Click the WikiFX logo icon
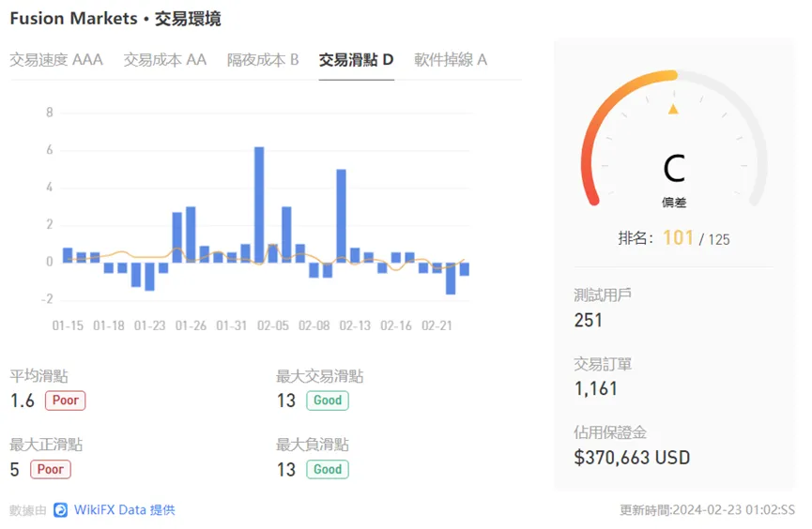Image resolution: width=812 pixels, height=529 pixels. pos(61,510)
